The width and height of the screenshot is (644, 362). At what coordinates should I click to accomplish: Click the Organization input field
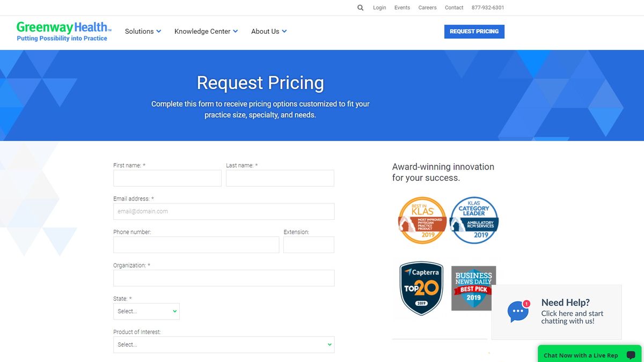tap(224, 278)
